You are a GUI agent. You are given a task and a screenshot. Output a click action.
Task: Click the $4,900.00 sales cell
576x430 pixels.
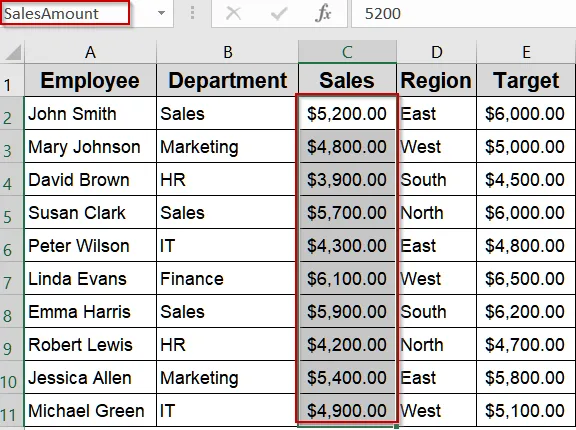point(348,411)
